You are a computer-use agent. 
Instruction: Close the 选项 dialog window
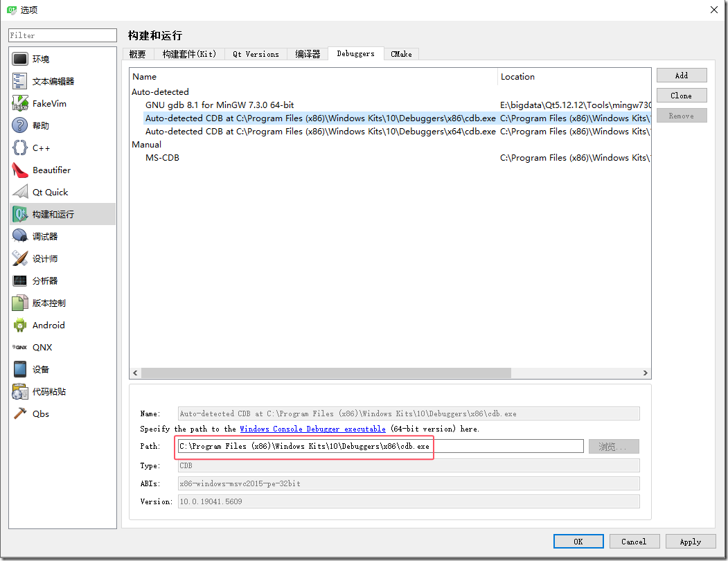[714, 10]
